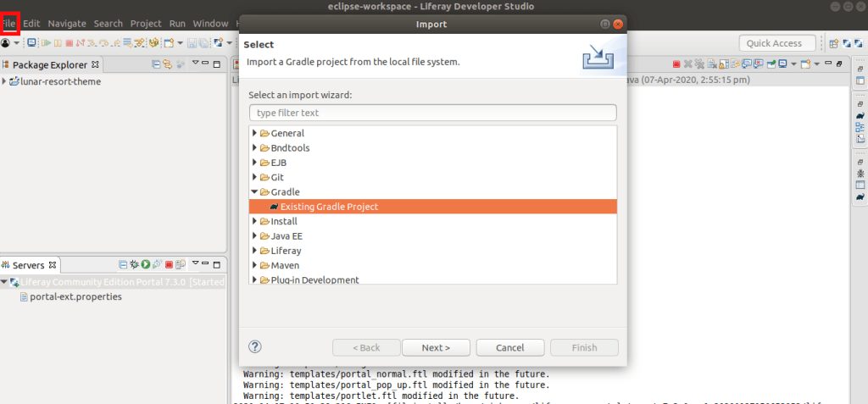Expand lunar-resort-theme project tree
Image resolution: width=868 pixels, height=404 pixels.
pyautogui.click(x=4, y=81)
